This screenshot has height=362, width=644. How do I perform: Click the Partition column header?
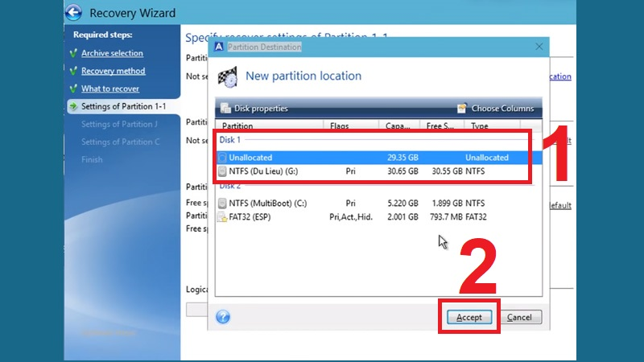tap(270, 125)
